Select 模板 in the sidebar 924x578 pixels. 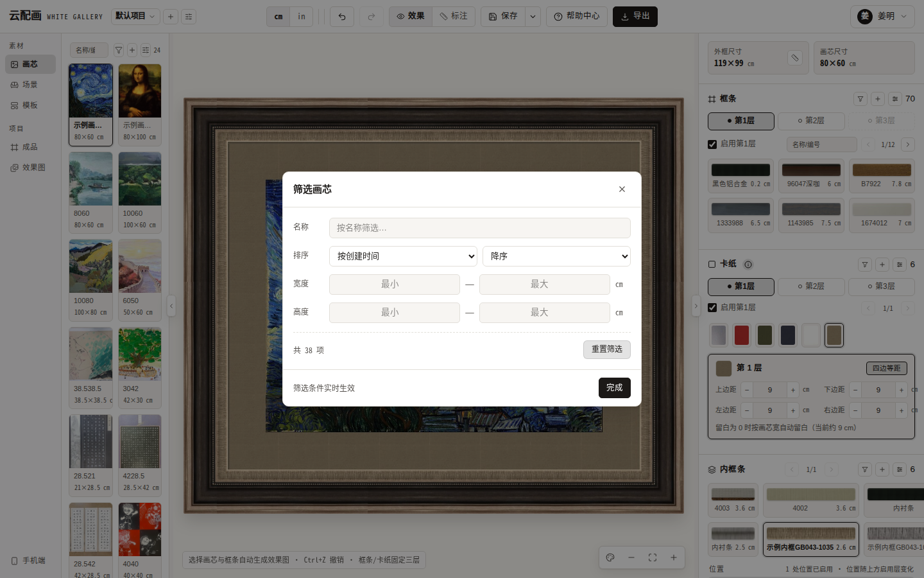click(30, 105)
